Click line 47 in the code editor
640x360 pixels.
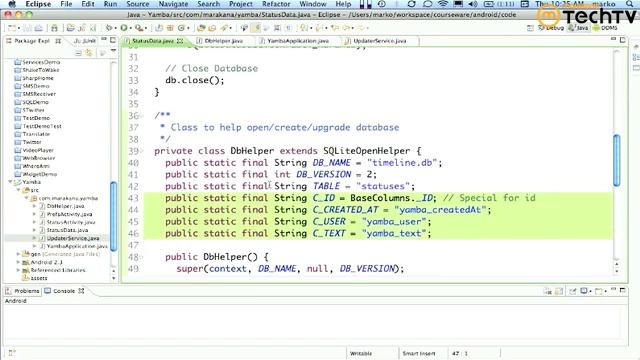378,245
